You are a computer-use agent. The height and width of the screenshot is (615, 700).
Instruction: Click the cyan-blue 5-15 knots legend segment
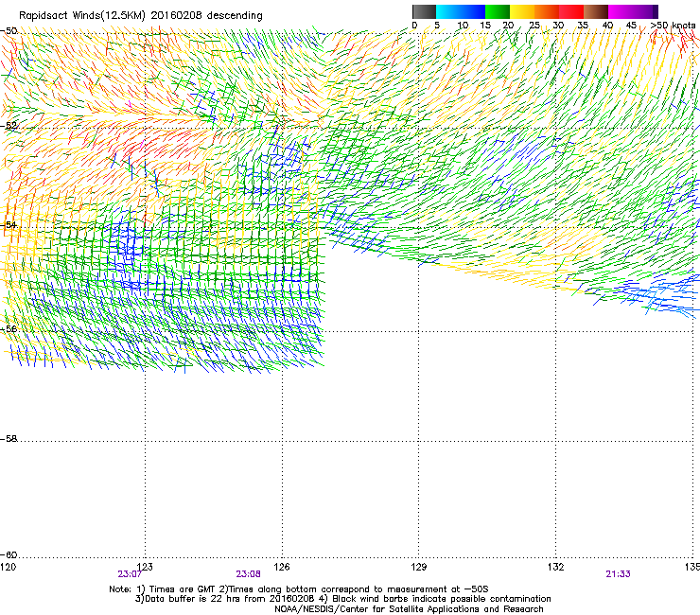pyautogui.click(x=461, y=11)
